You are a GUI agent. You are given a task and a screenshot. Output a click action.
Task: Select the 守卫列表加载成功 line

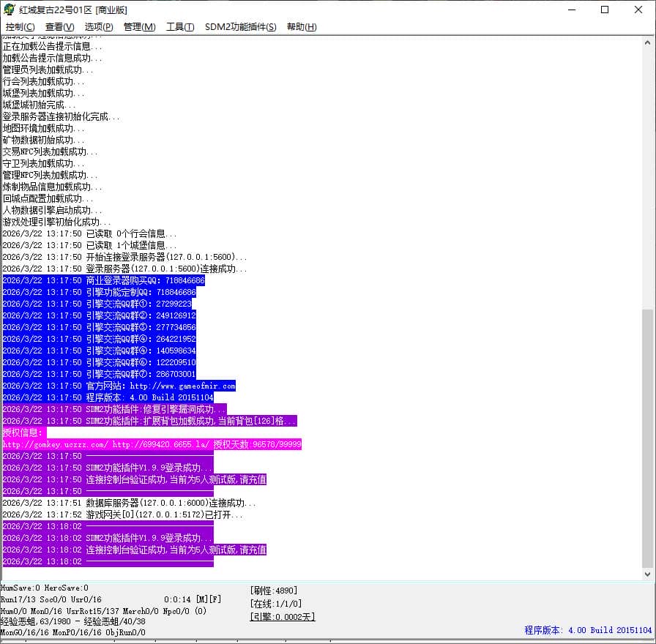(x=43, y=163)
